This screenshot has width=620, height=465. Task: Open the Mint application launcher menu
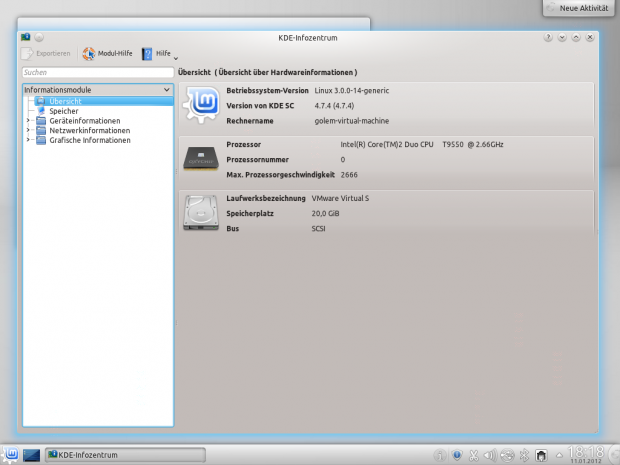[x=10, y=454]
